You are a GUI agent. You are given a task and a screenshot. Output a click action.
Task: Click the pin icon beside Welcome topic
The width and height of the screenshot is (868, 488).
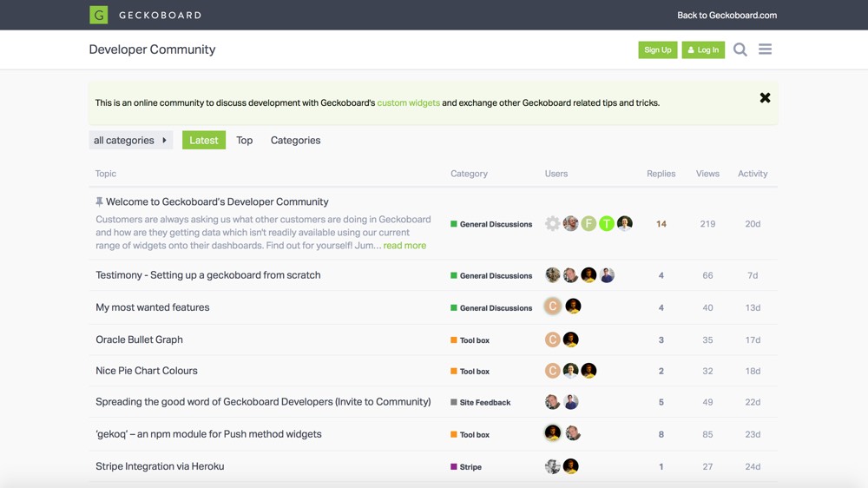tap(99, 201)
